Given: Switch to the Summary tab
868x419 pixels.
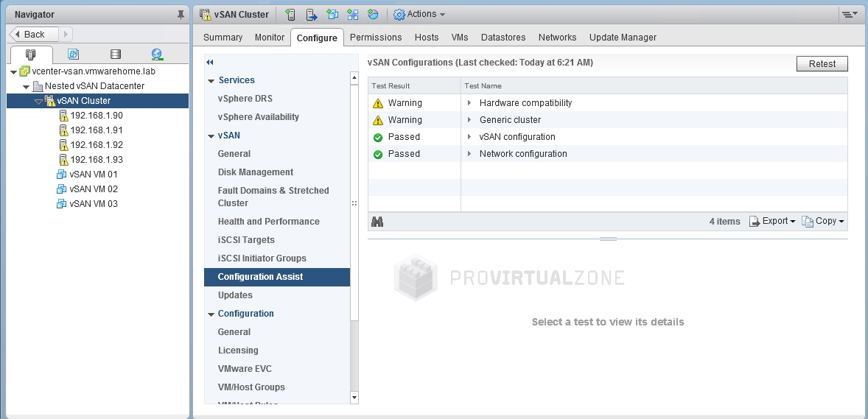Looking at the screenshot, I should point(223,38).
